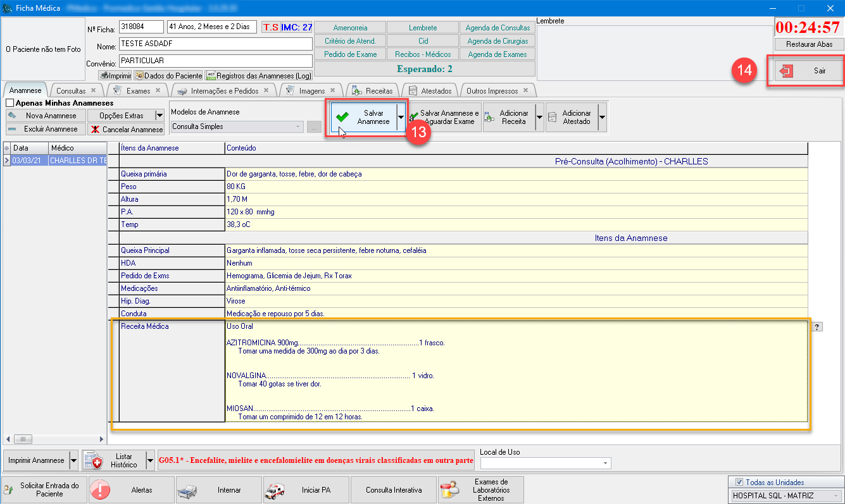Click the Internar hospital bed icon
845x504 pixels.
coord(187,489)
